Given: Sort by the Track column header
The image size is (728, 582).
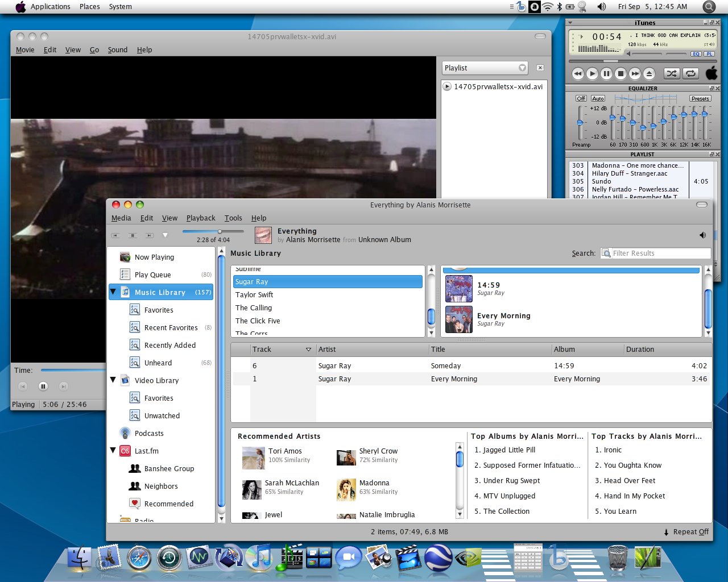Looking at the screenshot, I should [x=282, y=350].
